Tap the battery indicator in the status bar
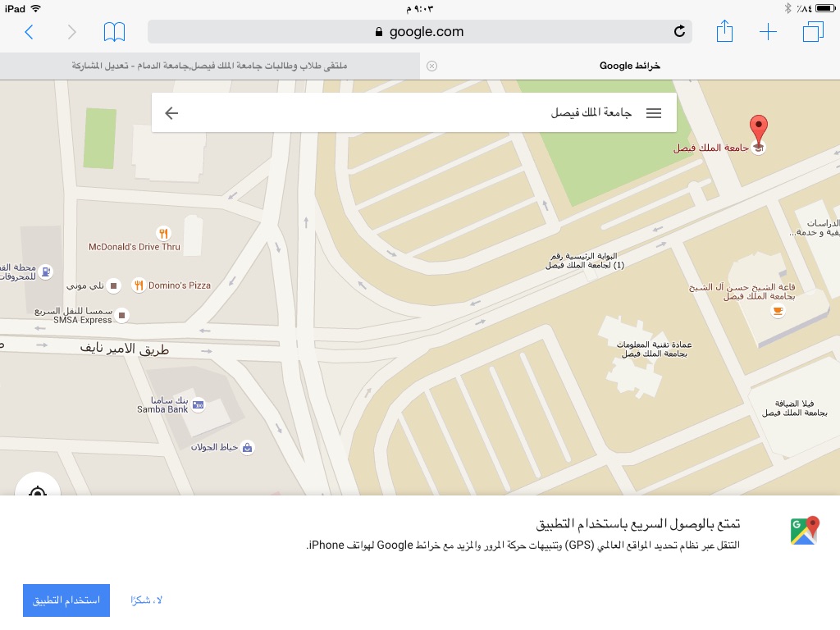 tap(825, 8)
